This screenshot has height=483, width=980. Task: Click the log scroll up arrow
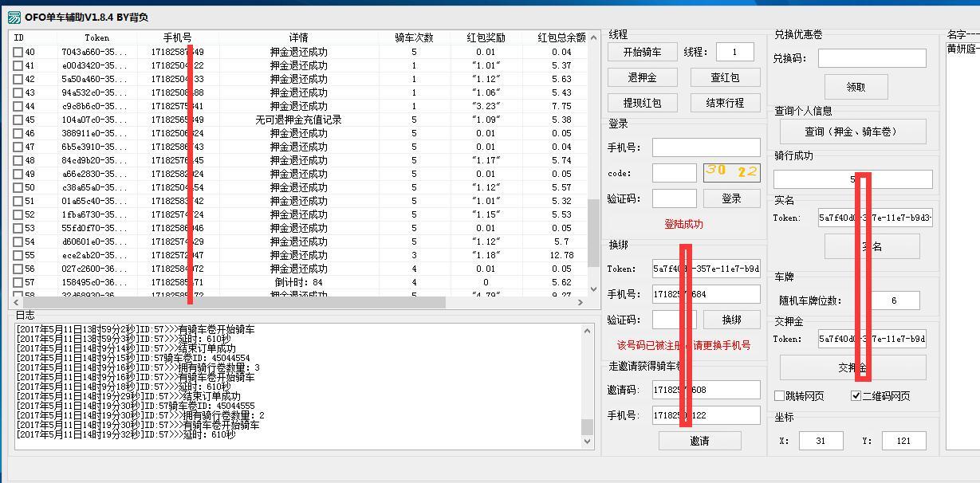point(588,330)
